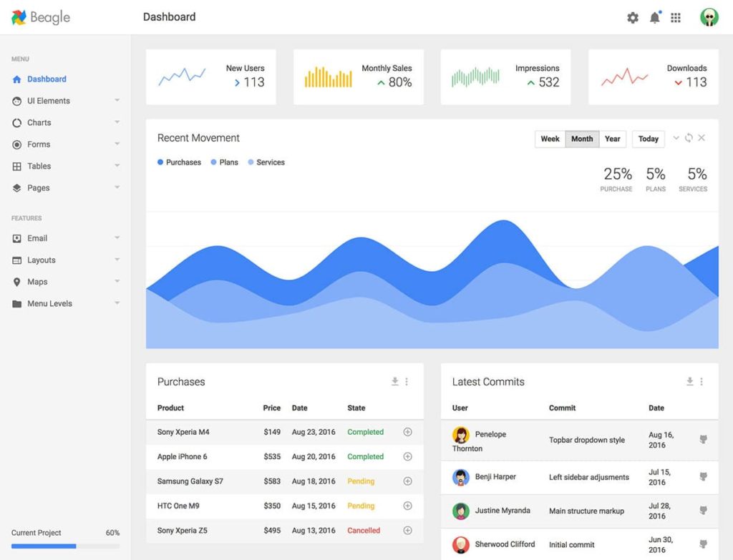733x560 pixels.
Task: Open GitHub icon for Penelope Thornton commit
Action: [x=703, y=440]
